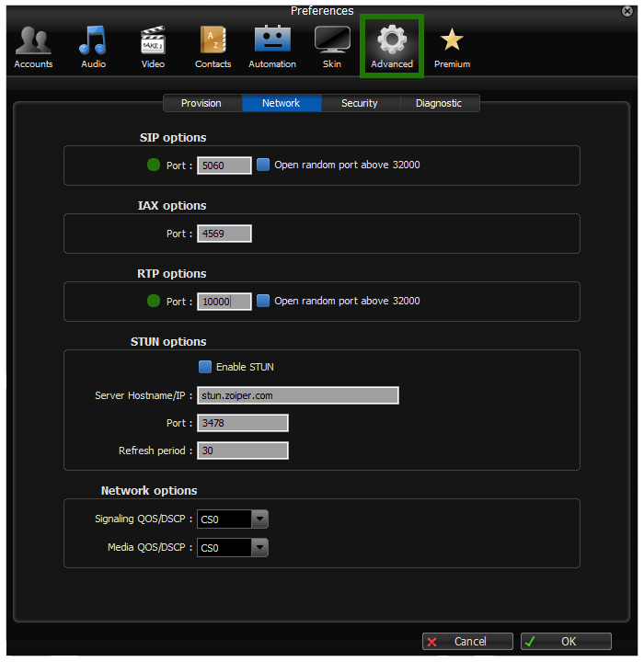Expand the Signaling QOS/DSCP dropdown
The width and height of the screenshot is (644, 662).
click(259, 519)
